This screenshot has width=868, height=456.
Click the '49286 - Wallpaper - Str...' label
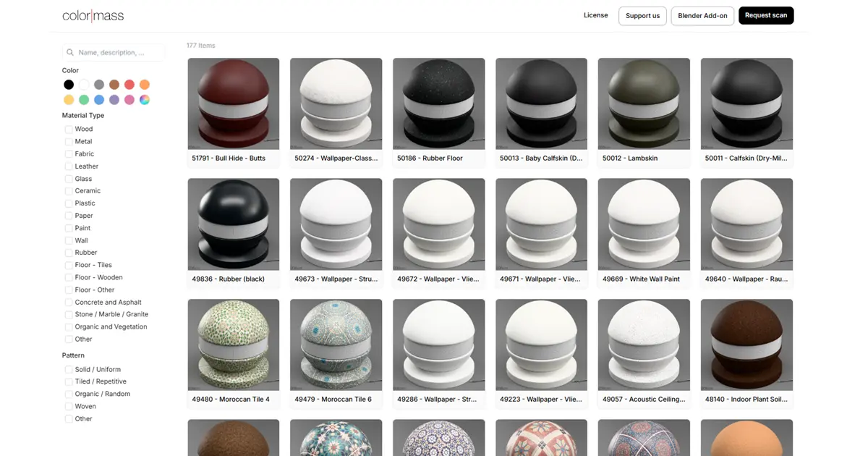click(437, 400)
